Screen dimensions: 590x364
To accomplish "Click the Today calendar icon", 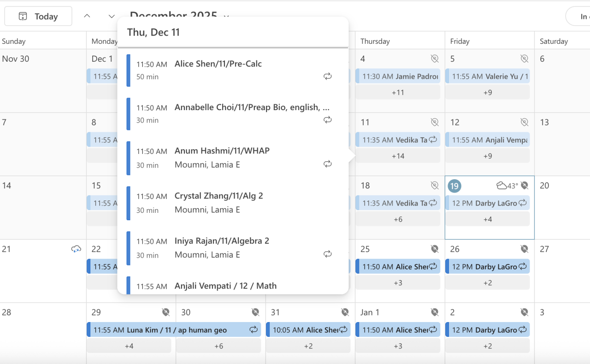I will [x=23, y=17].
